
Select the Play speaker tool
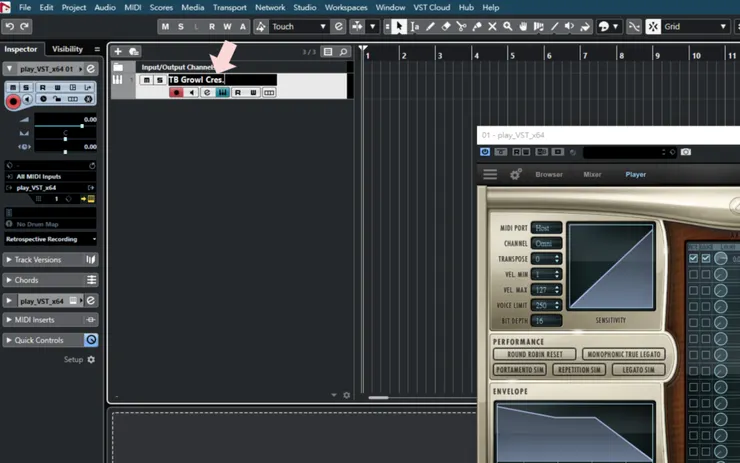click(x=570, y=26)
